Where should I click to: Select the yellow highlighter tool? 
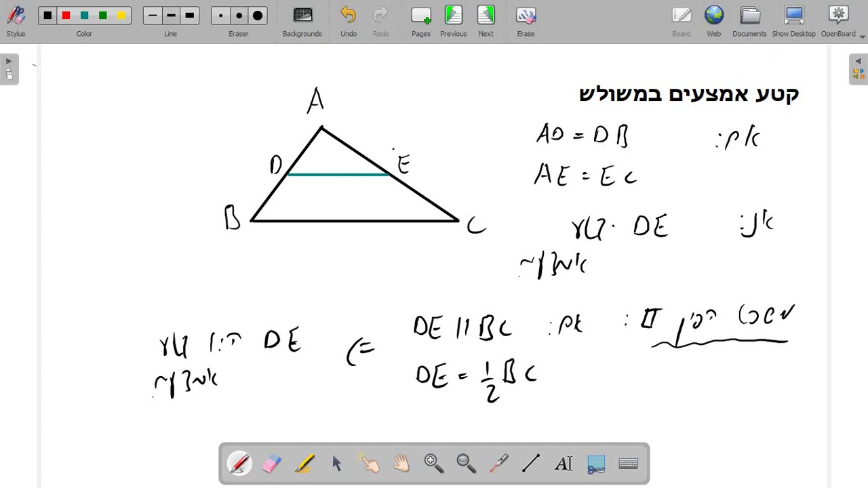click(x=304, y=464)
